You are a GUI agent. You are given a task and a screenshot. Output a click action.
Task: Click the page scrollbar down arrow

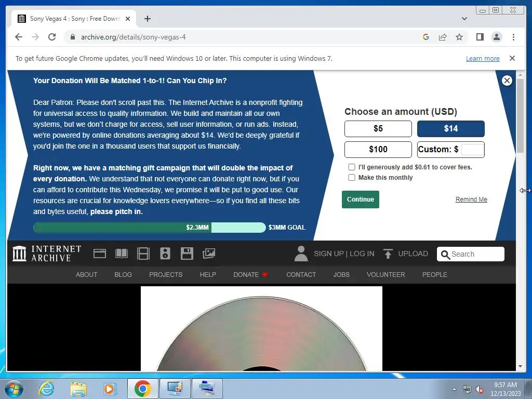pyautogui.click(x=520, y=366)
